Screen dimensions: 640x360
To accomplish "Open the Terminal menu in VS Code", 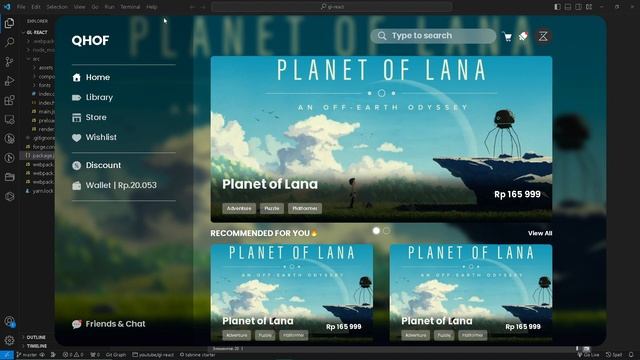I will (x=130, y=7).
